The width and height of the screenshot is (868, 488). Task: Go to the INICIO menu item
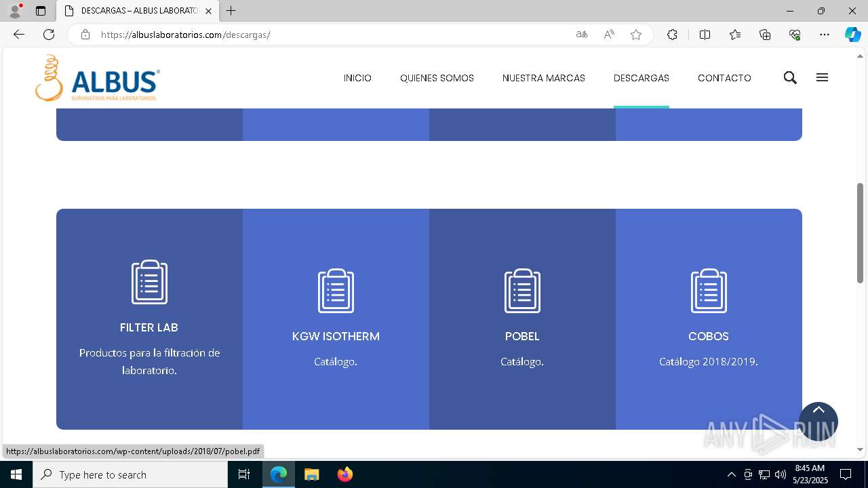click(x=357, y=78)
